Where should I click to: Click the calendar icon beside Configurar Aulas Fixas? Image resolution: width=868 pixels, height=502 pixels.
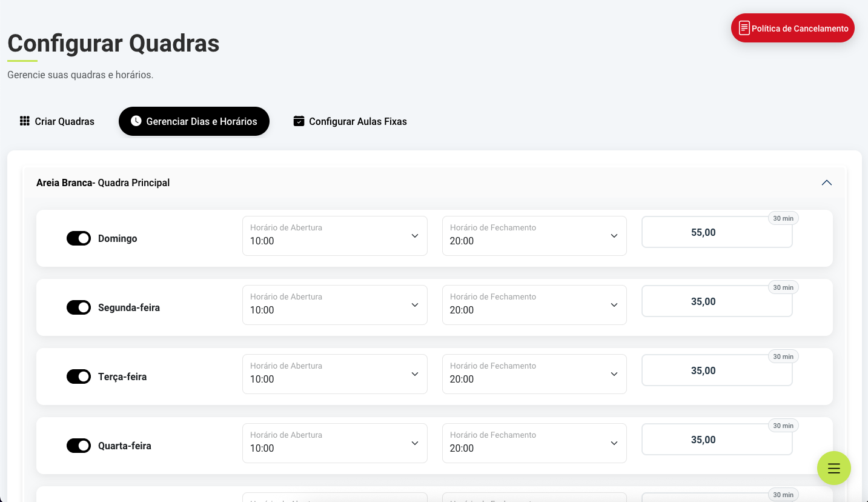click(299, 121)
